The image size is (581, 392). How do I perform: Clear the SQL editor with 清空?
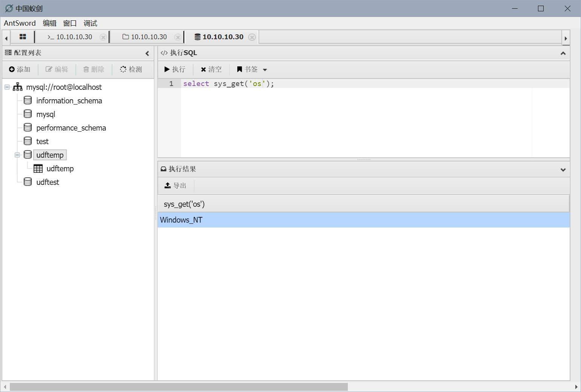(211, 69)
